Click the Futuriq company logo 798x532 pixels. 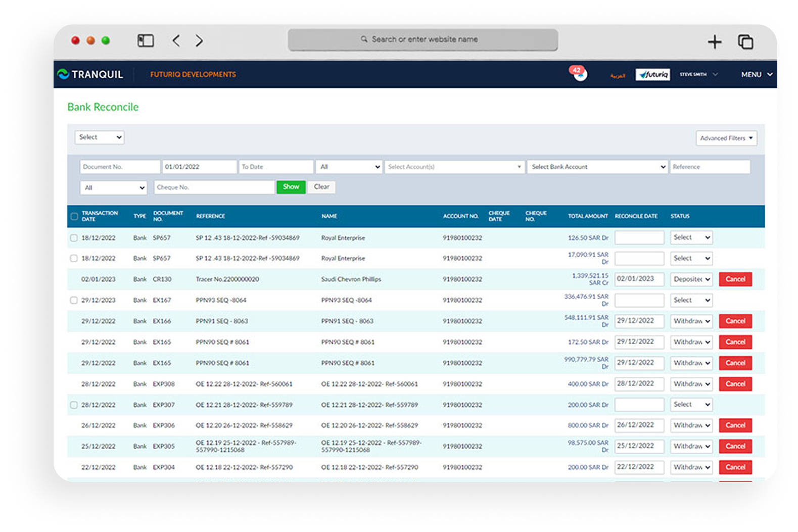click(652, 75)
